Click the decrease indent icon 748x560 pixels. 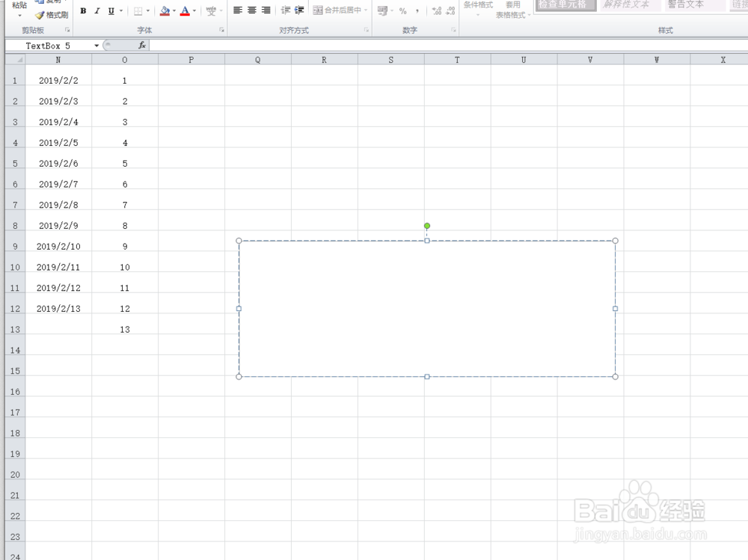286,10
